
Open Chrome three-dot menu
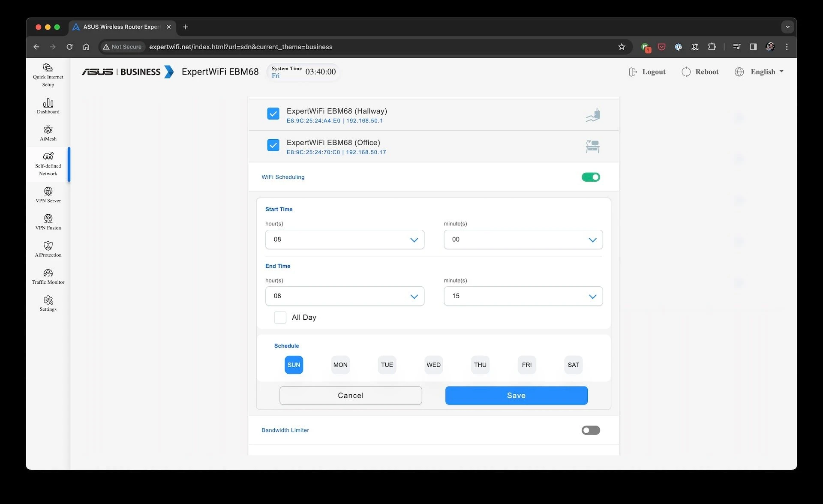787,47
